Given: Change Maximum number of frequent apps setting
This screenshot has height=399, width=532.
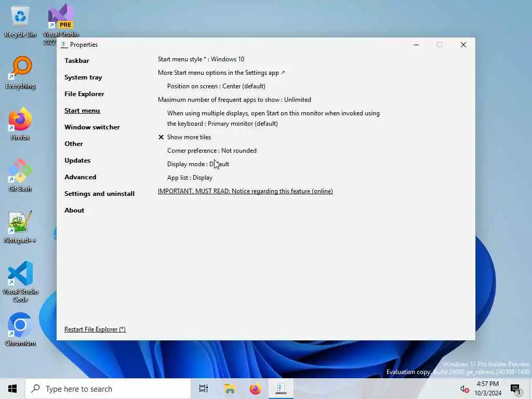Looking at the screenshot, I should 234,100.
